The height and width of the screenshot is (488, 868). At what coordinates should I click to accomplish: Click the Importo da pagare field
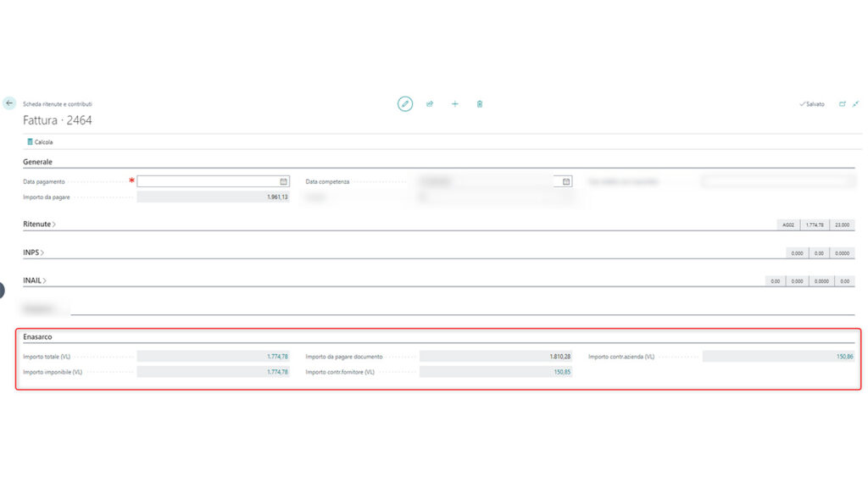tap(212, 196)
